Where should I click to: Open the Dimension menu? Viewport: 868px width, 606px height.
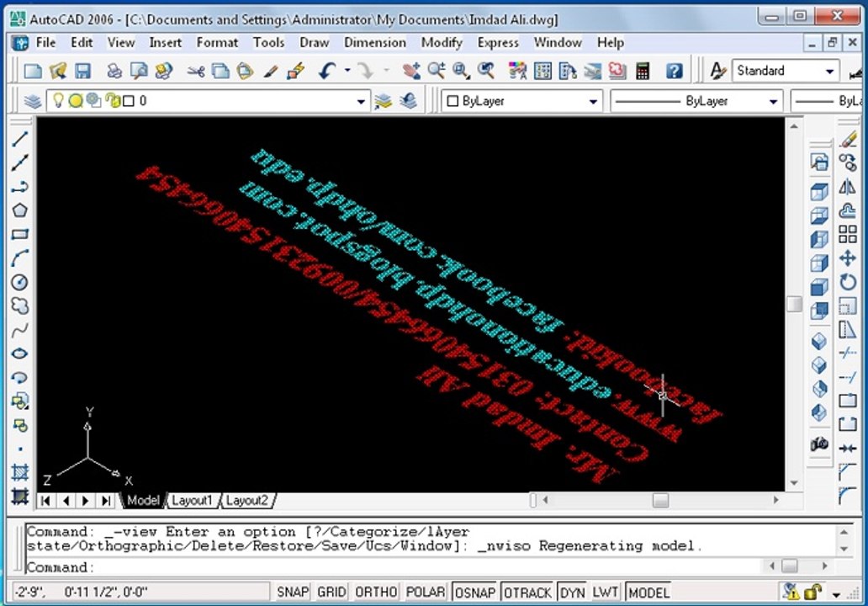375,43
